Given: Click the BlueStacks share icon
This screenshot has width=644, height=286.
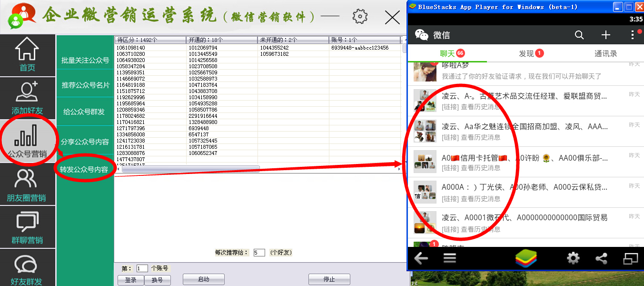Looking at the screenshot, I should coord(601,258).
